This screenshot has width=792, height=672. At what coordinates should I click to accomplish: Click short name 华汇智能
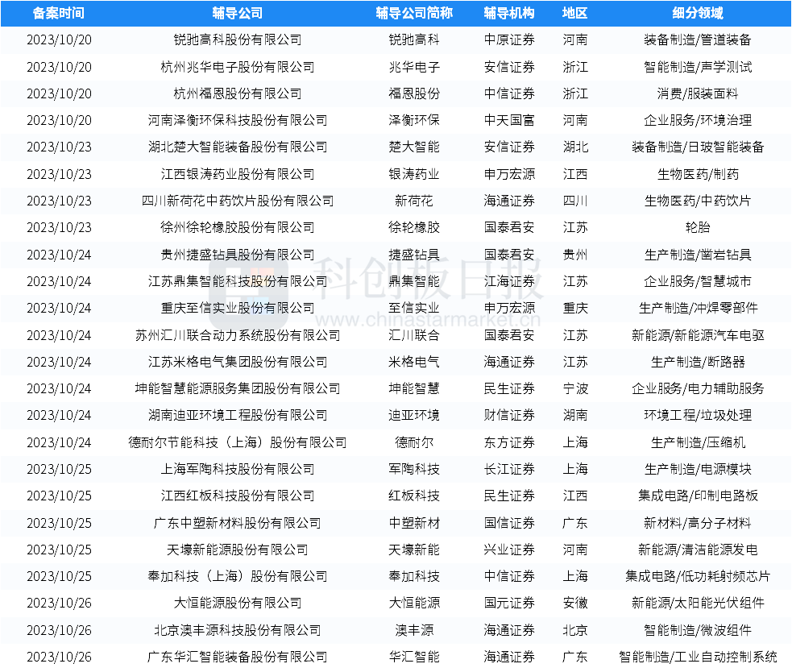click(414, 657)
